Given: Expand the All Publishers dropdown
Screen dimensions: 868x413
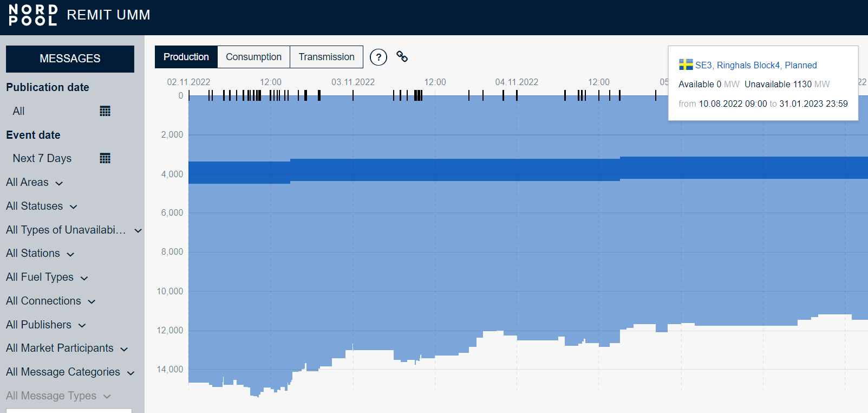Looking at the screenshot, I should click(x=46, y=325).
